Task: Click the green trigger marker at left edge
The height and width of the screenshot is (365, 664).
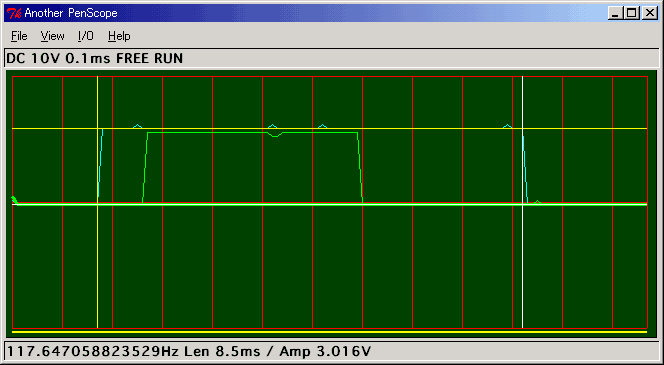Action: pyautogui.click(x=14, y=200)
